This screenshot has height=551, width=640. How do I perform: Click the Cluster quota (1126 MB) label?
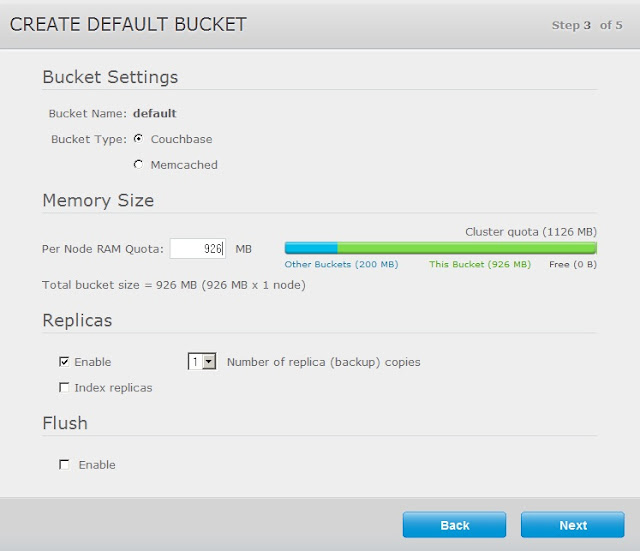pos(531,232)
